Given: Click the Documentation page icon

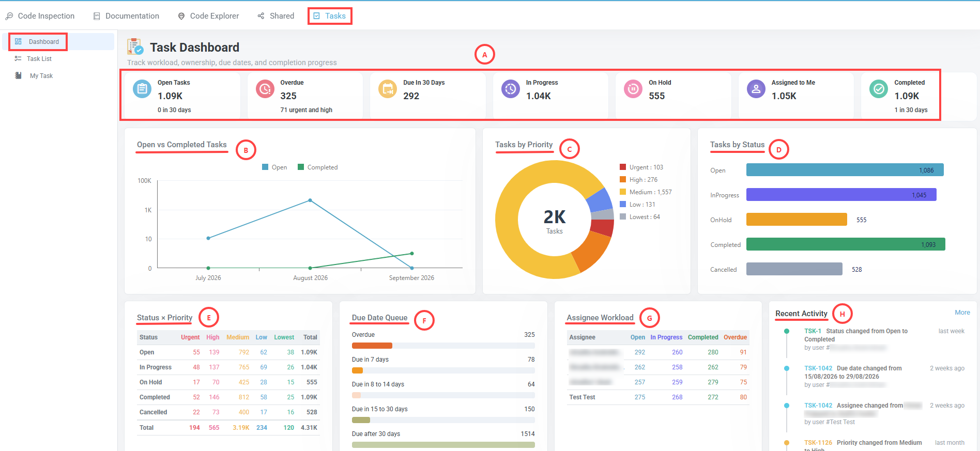Looking at the screenshot, I should (x=97, y=16).
